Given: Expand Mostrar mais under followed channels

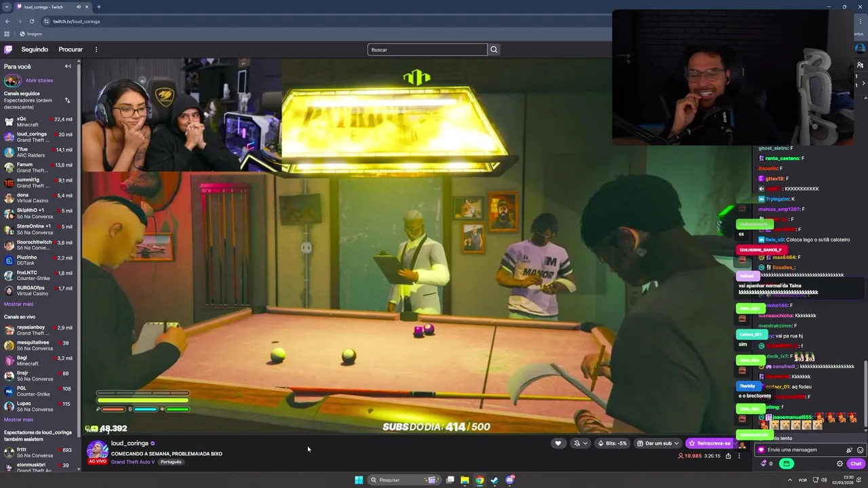Looking at the screenshot, I should tap(18, 304).
